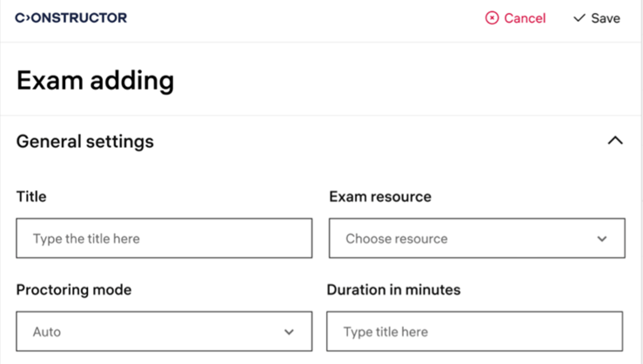Collapse the General settings section with the chevron

pos(615,140)
